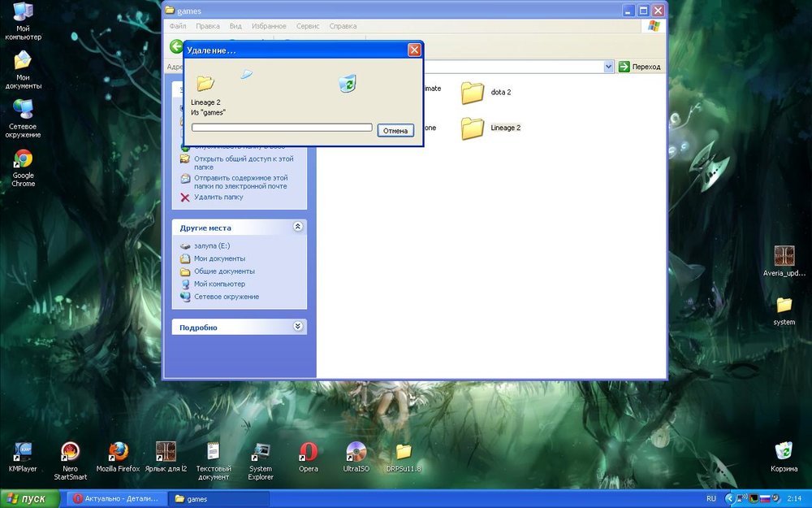
Task: Open the address bar dropdown arrow
Action: click(x=608, y=67)
